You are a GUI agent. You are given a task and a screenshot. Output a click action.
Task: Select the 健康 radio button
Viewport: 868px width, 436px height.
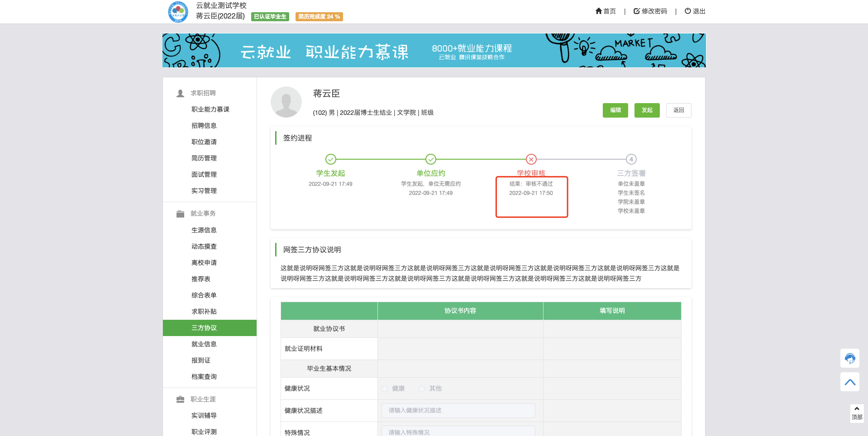385,389
